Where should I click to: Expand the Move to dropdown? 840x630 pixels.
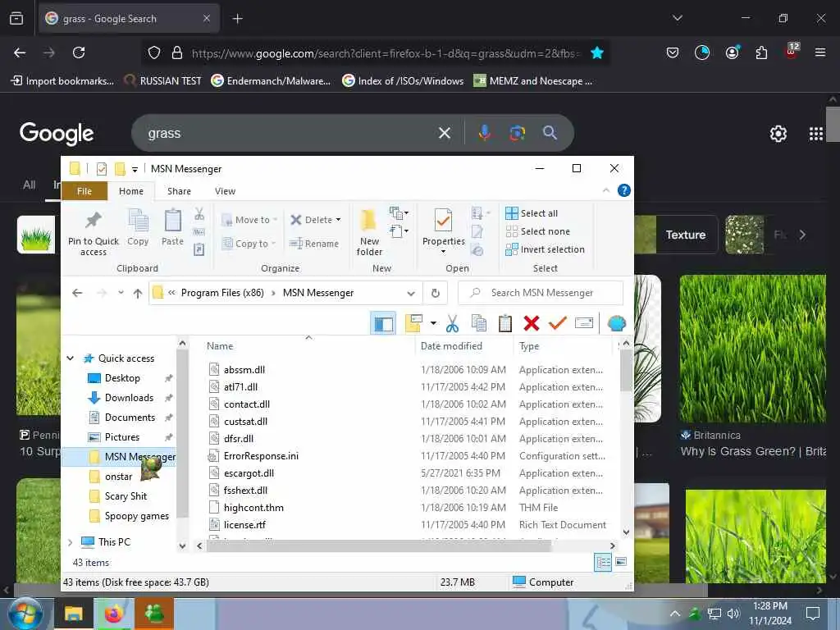tap(275, 220)
